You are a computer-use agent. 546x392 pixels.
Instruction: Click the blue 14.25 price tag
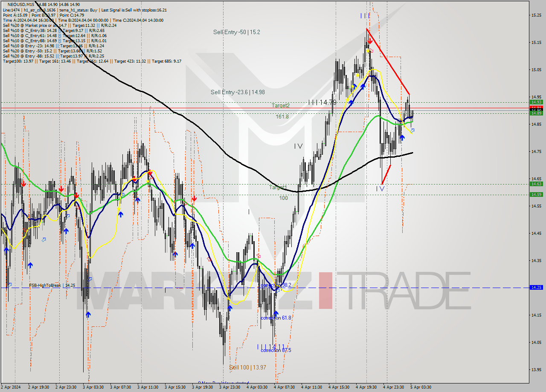[536, 287]
